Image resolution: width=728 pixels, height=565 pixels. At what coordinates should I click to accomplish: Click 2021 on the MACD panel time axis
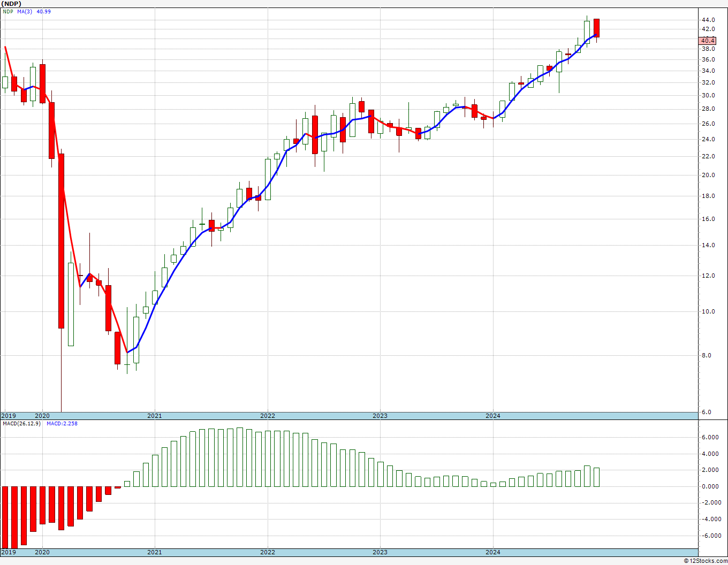point(155,552)
